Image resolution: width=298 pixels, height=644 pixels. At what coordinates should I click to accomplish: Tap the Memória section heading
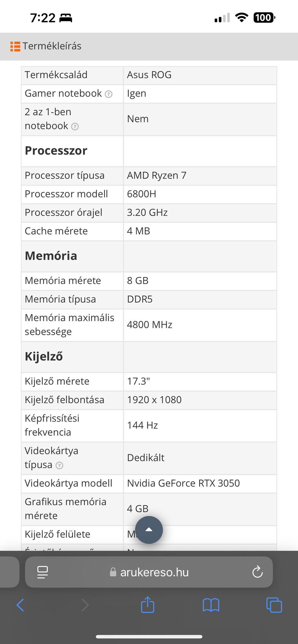[x=51, y=256]
